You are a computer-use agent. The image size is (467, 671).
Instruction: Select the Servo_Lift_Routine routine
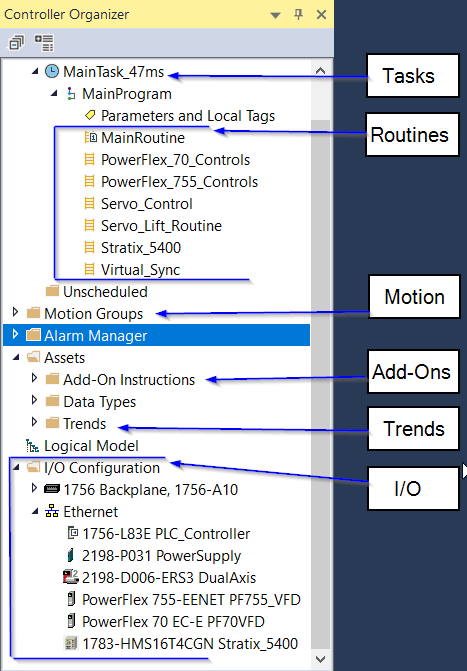(x=161, y=226)
